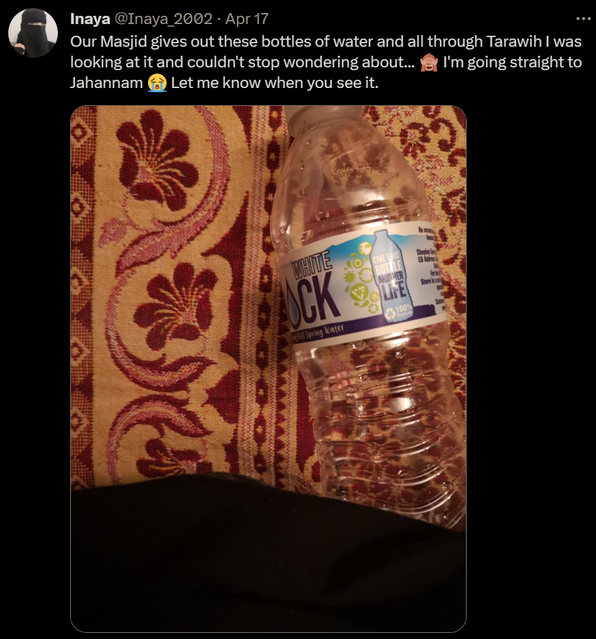Image resolution: width=596 pixels, height=639 pixels.
Task: Open the @Inaya_2002 handle link
Action: [165, 19]
